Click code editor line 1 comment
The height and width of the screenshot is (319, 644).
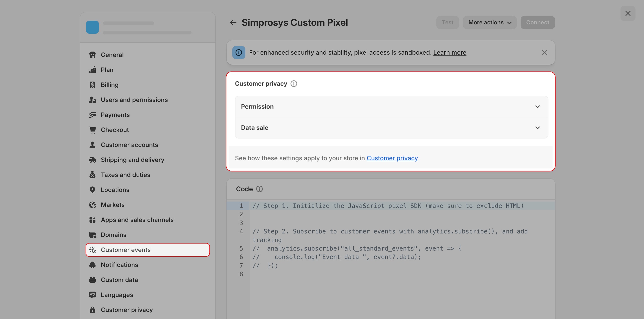(x=388, y=206)
